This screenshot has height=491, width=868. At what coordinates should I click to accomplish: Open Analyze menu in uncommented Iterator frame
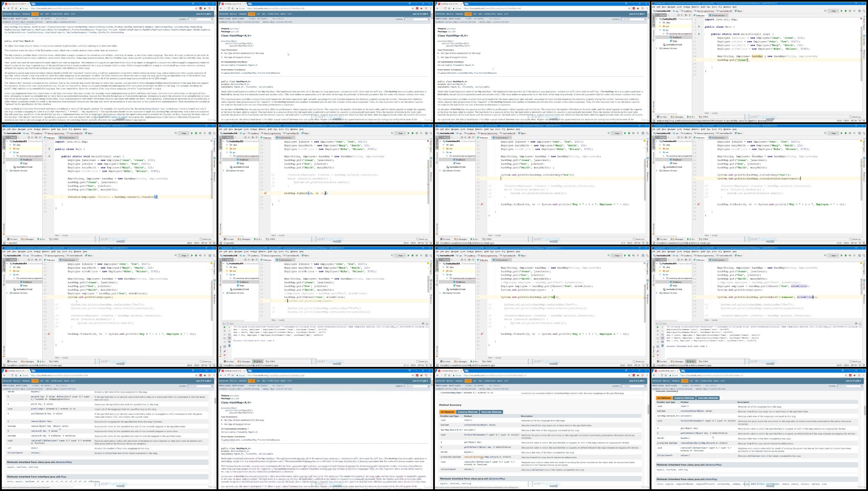click(37, 129)
